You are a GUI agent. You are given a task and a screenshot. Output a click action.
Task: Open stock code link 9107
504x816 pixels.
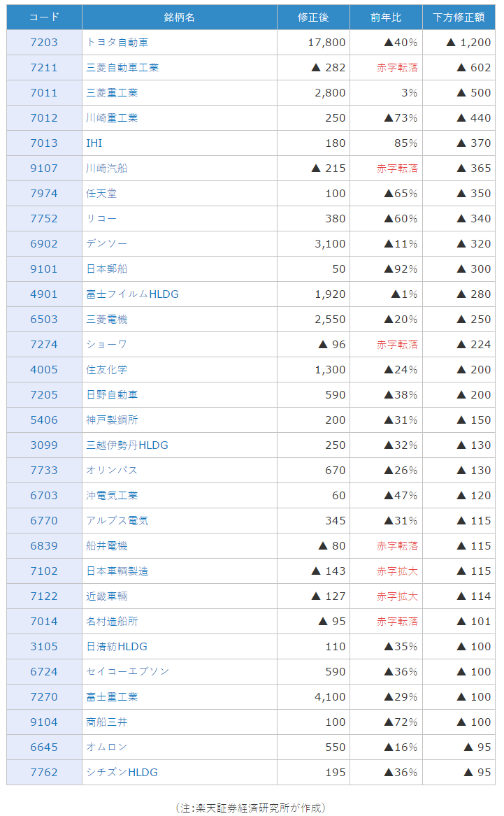[44, 168]
